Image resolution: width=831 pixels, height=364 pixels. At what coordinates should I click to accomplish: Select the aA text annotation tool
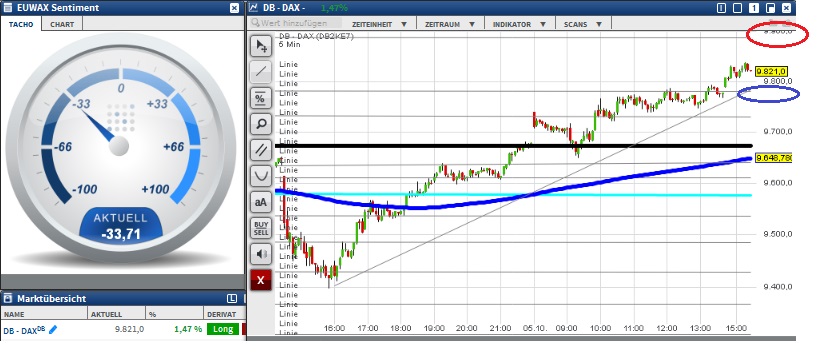(261, 201)
